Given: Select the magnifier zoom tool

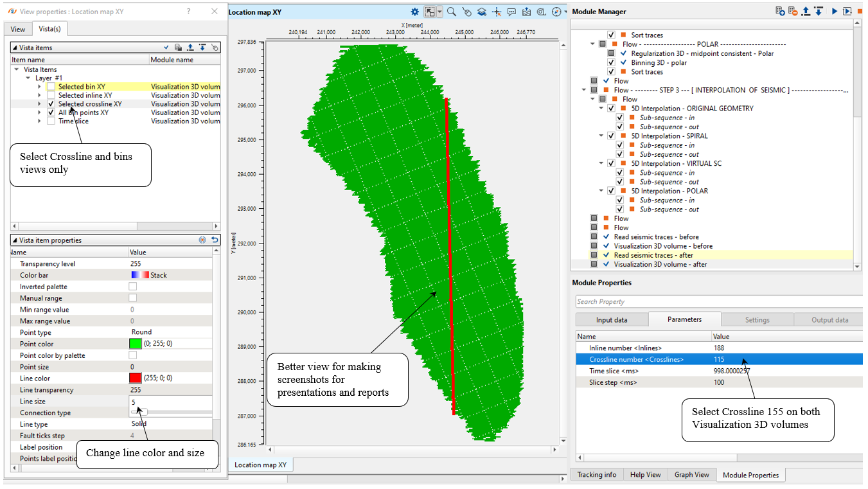Looking at the screenshot, I should (x=452, y=12).
